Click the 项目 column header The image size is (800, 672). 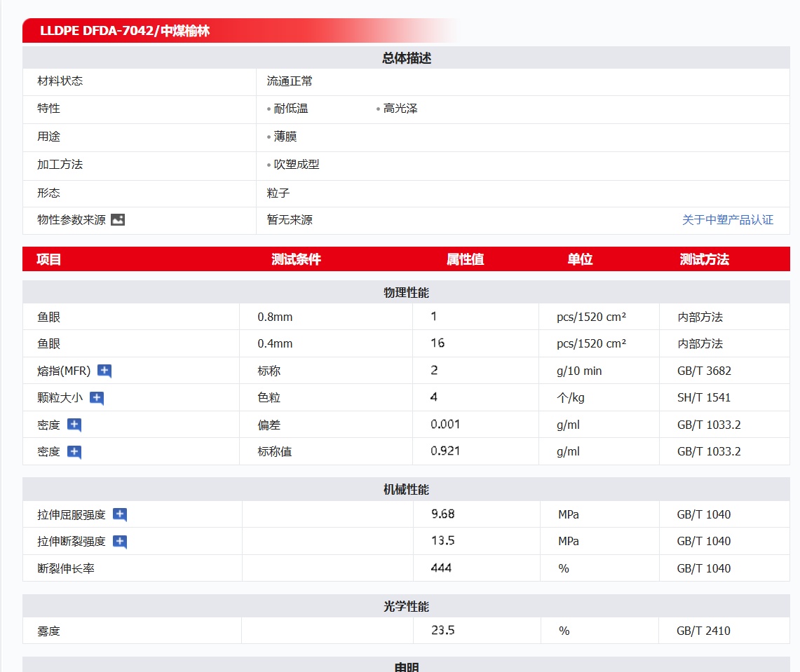pyautogui.click(x=49, y=259)
